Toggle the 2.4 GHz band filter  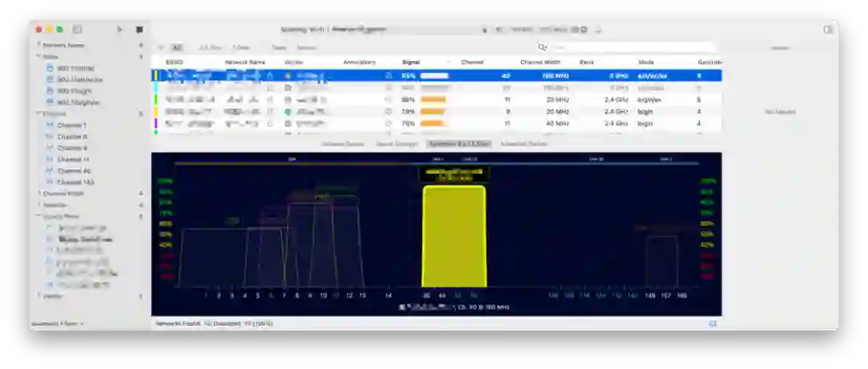point(211,47)
